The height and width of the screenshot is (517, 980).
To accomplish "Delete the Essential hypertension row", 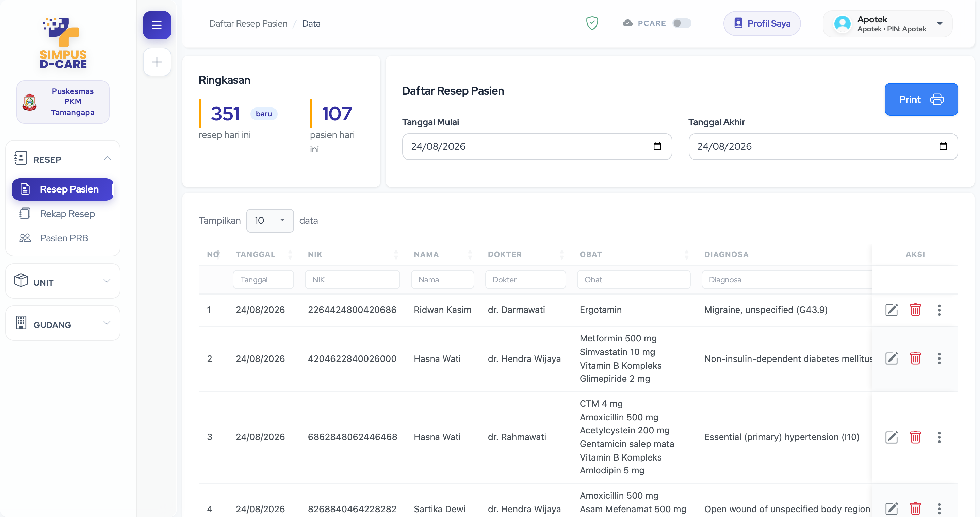I will [x=915, y=437].
